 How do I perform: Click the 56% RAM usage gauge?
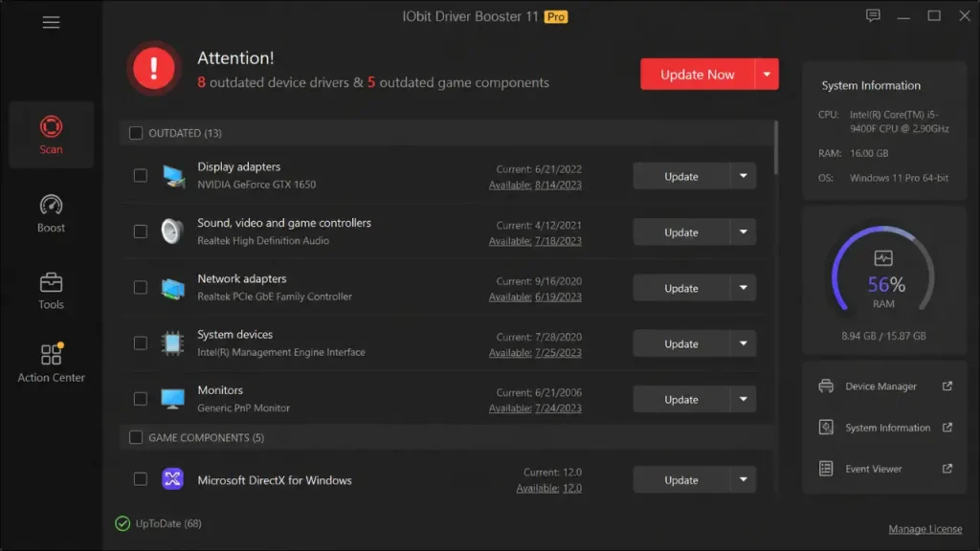coord(883,271)
